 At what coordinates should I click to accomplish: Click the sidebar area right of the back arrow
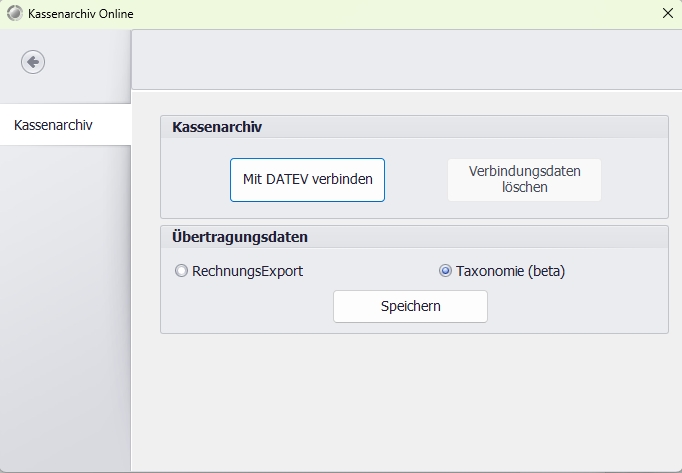[x=90, y=62]
